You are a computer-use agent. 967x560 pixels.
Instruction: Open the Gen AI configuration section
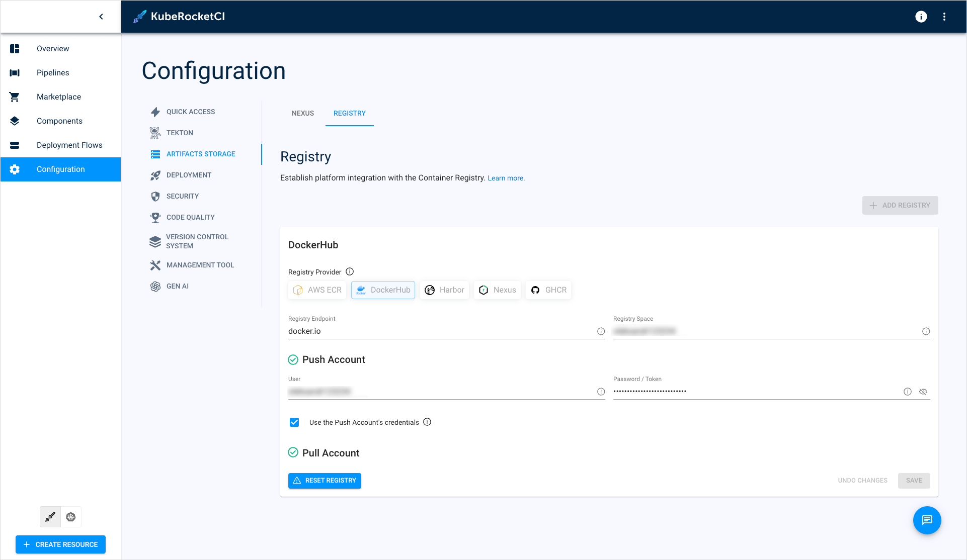pos(177,286)
